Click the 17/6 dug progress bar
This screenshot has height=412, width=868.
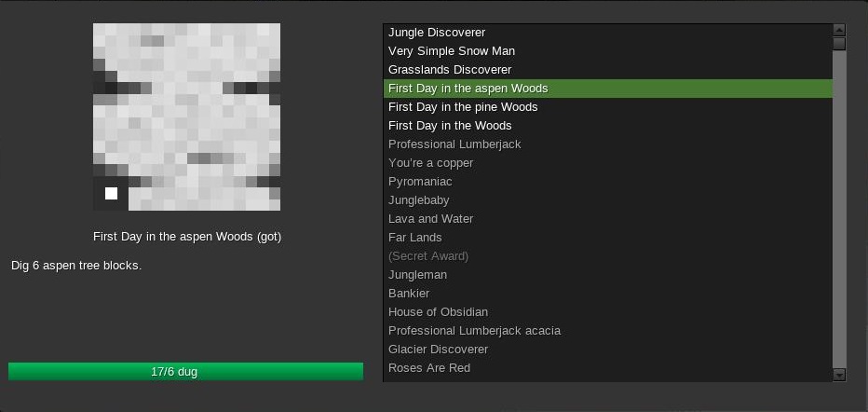(185, 372)
